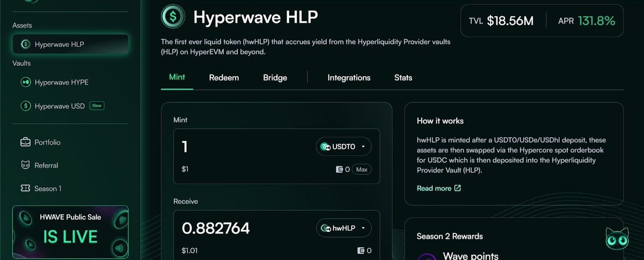Open the Integrations tab
Image resolution: width=644 pixels, height=260 pixels.
(349, 78)
